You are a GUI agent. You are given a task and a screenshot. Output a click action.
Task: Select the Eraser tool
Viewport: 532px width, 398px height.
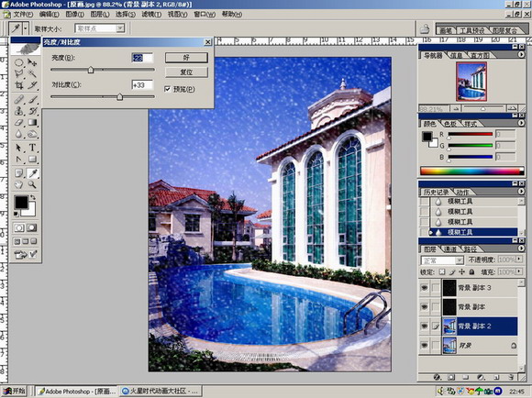(18, 123)
